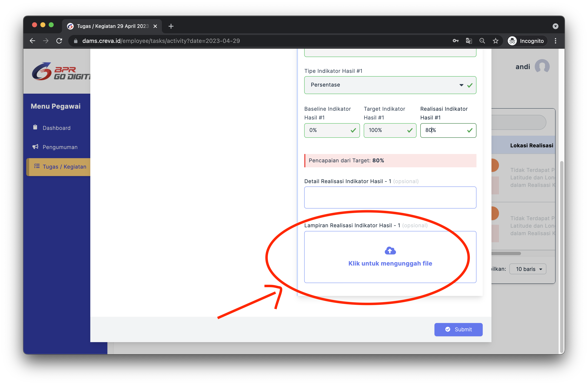Click Detail Realisasi Indikator Hasil text area
Viewport: 588px width, 385px height.
[390, 197]
